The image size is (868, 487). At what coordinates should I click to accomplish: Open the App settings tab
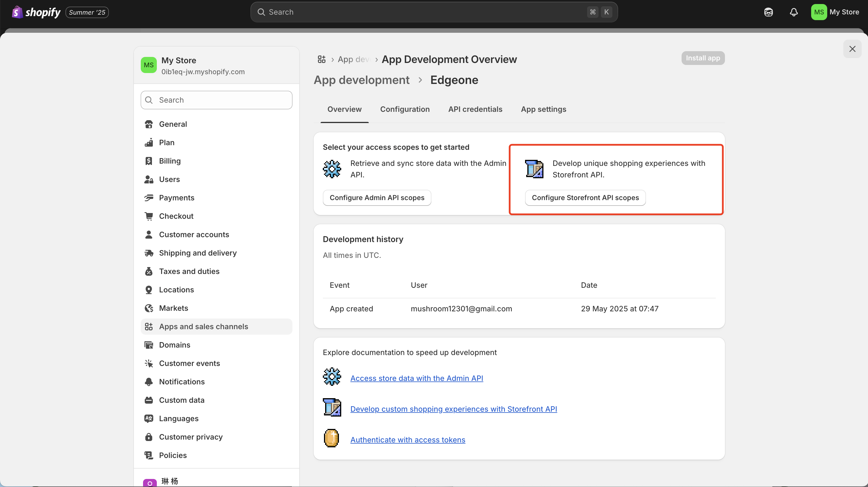coord(543,109)
